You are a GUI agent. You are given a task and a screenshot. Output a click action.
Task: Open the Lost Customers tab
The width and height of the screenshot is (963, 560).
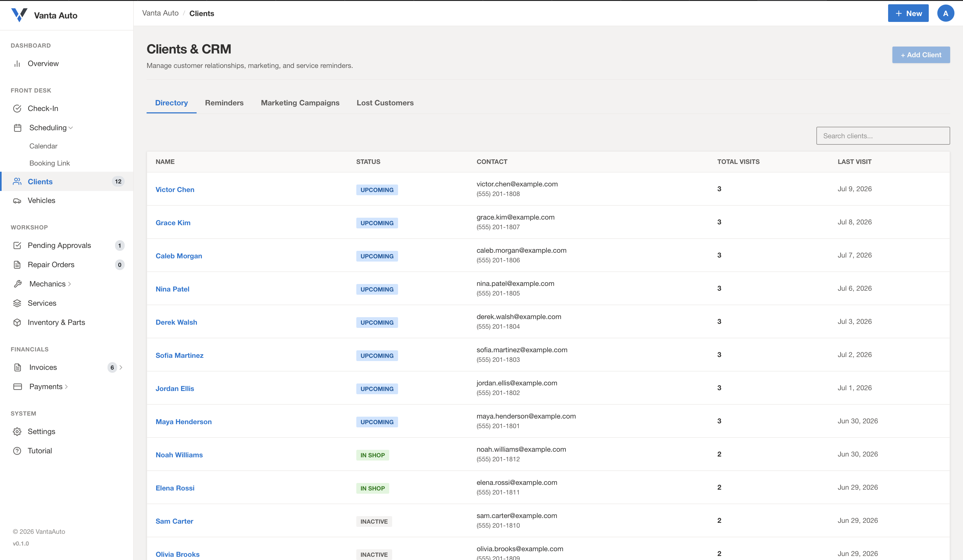point(385,103)
